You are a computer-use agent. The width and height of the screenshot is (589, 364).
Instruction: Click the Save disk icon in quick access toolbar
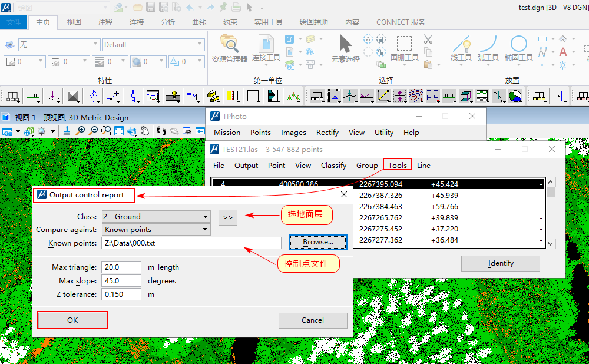tap(151, 7)
